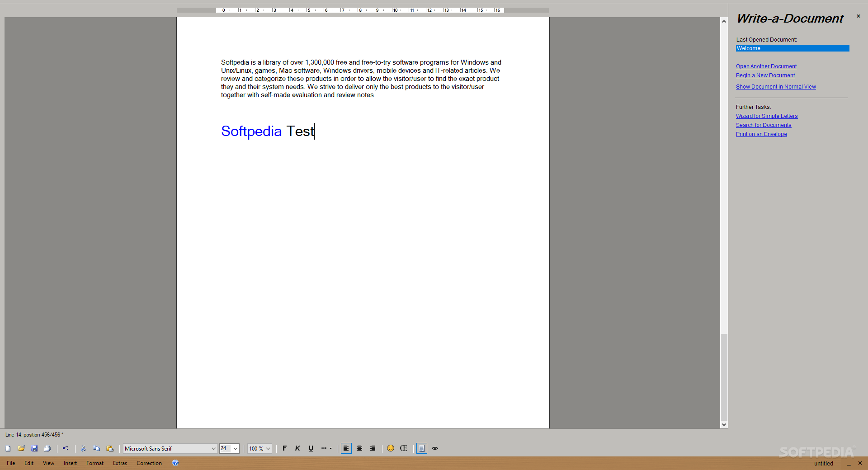Click the Search for Documents link
Screen dimensions: 868x470
[764, 125]
